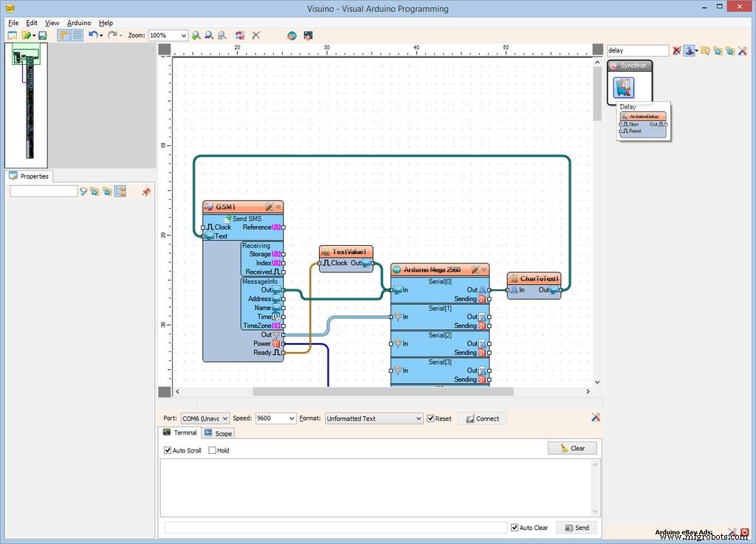Click the Zoom In magnifier icon

pyautogui.click(x=196, y=35)
